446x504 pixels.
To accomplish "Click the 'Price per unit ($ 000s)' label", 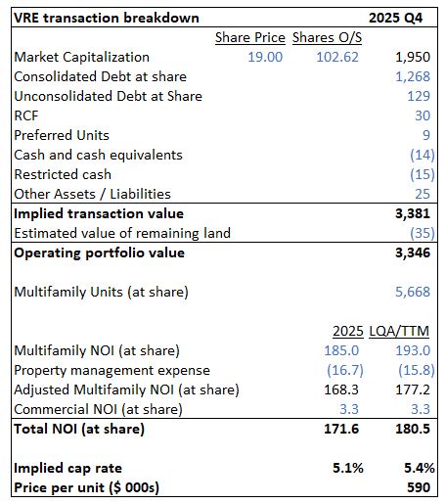I will (87, 487).
